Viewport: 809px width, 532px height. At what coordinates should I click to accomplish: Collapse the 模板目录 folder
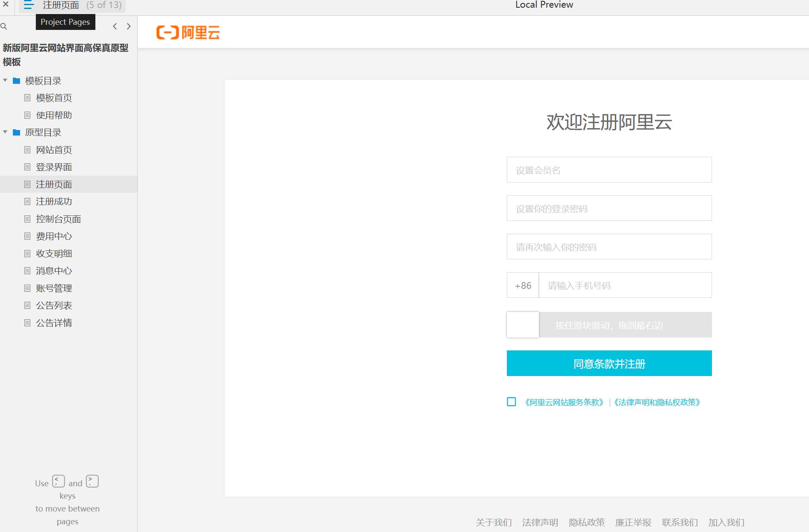5,80
